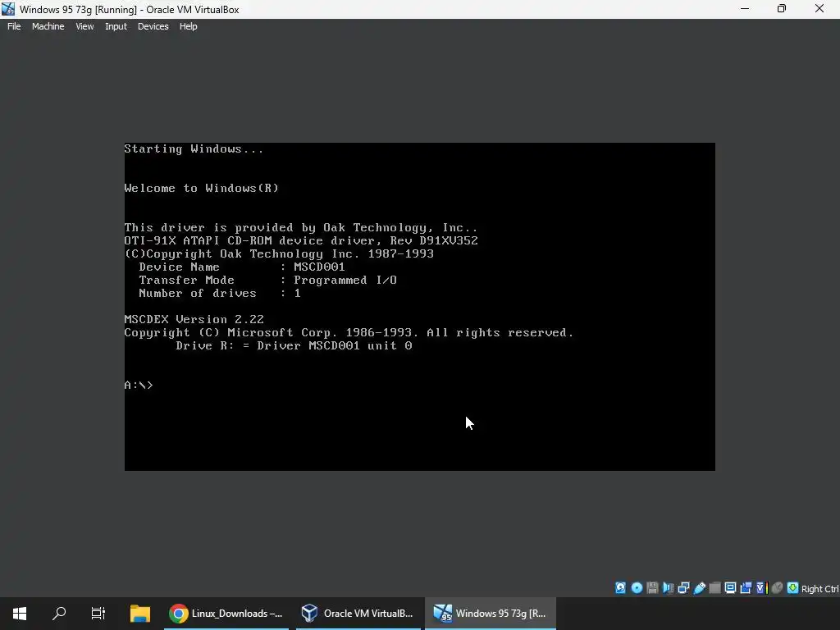Image resolution: width=840 pixels, height=630 pixels.
Task: Click the Welcome to Windows(R) line
Action: (202, 188)
